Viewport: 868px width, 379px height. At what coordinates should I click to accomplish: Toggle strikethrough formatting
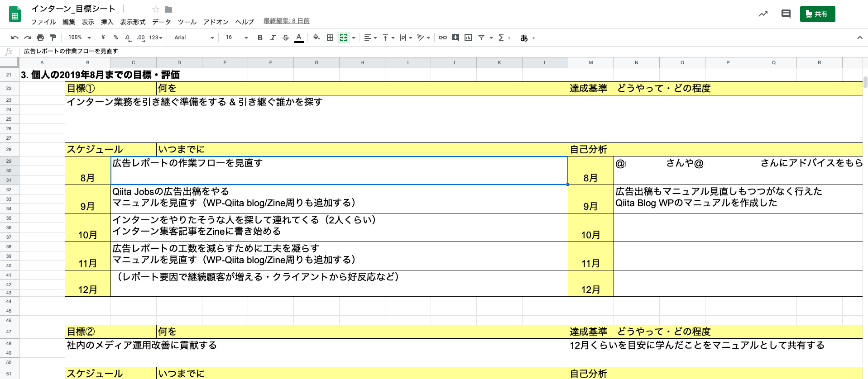pyautogui.click(x=285, y=38)
